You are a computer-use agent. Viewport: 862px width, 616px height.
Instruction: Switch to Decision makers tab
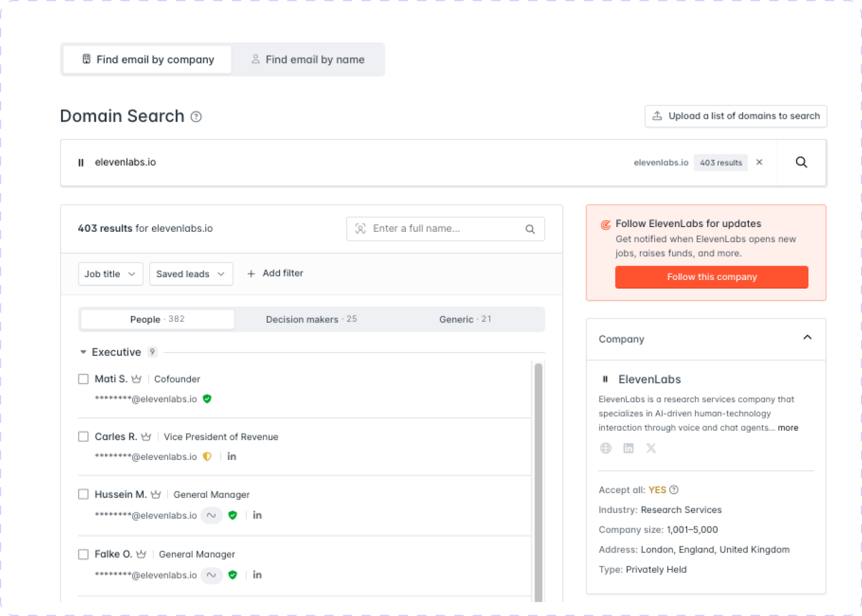(x=311, y=319)
